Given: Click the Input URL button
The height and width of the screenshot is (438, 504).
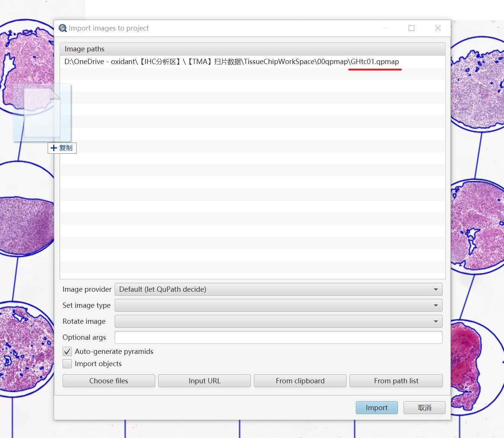Looking at the screenshot, I should (204, 381).
